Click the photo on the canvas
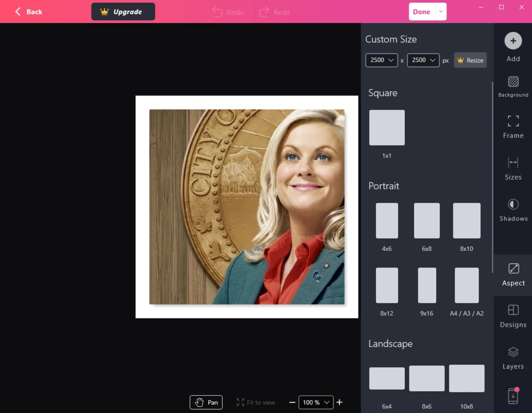The width and height of the screenshot is (532, 413). click(247, 207)
